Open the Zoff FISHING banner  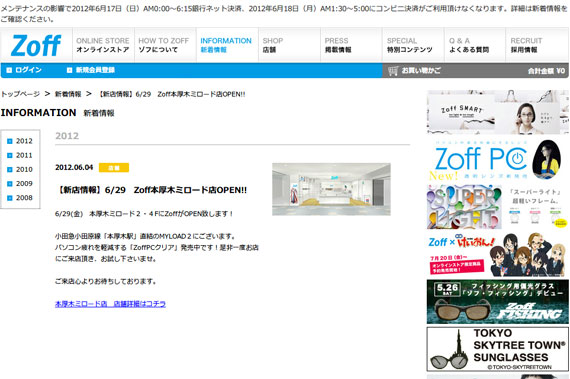[498, 302]
